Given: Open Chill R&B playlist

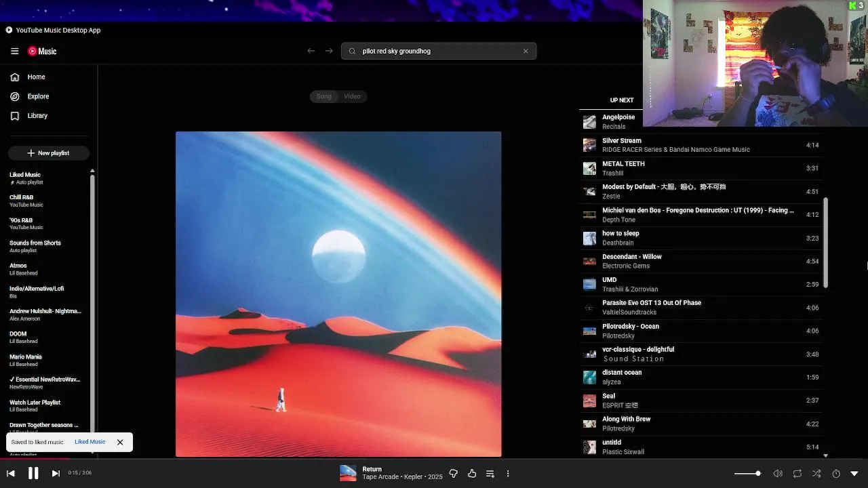Looking at the screenshot, I should click(46, 201).
